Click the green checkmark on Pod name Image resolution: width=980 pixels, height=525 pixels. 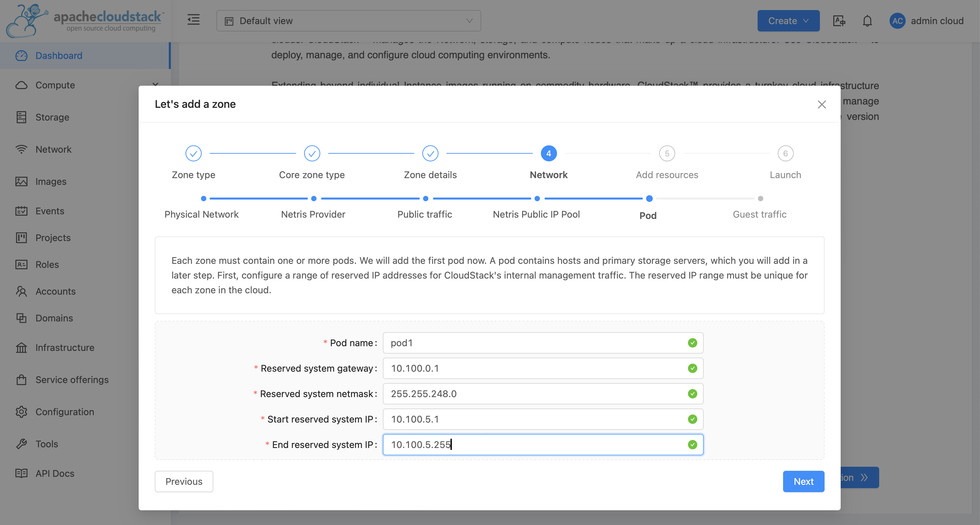click(692, 343)
